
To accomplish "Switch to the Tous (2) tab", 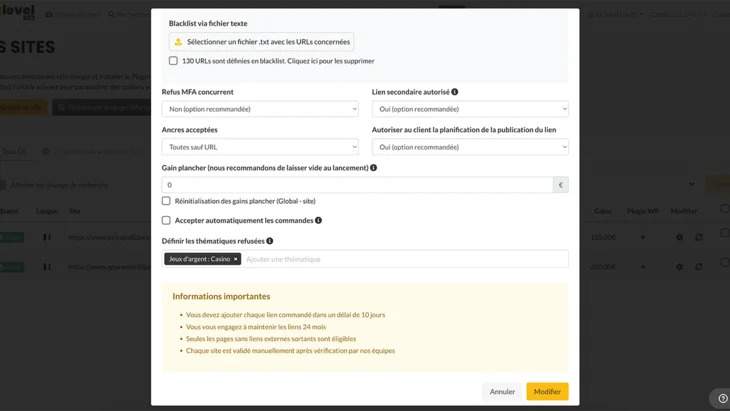I will click(x=14, y=152).
